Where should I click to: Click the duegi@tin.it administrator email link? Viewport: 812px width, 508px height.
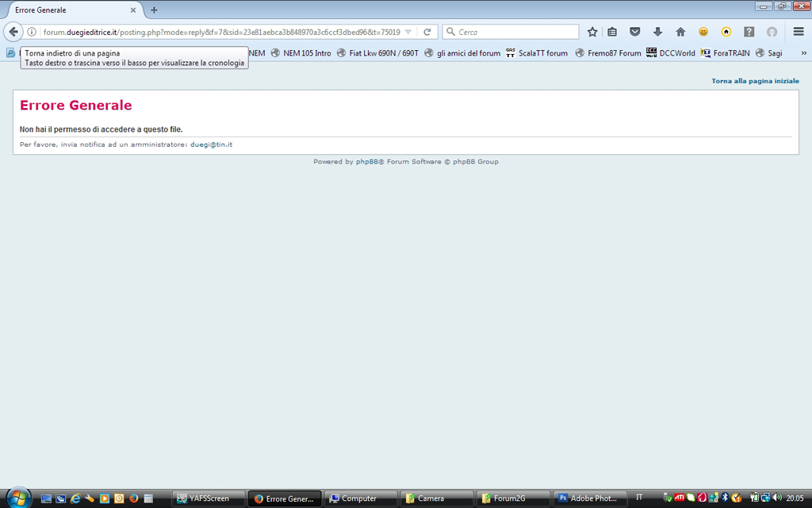click(211, 144)
